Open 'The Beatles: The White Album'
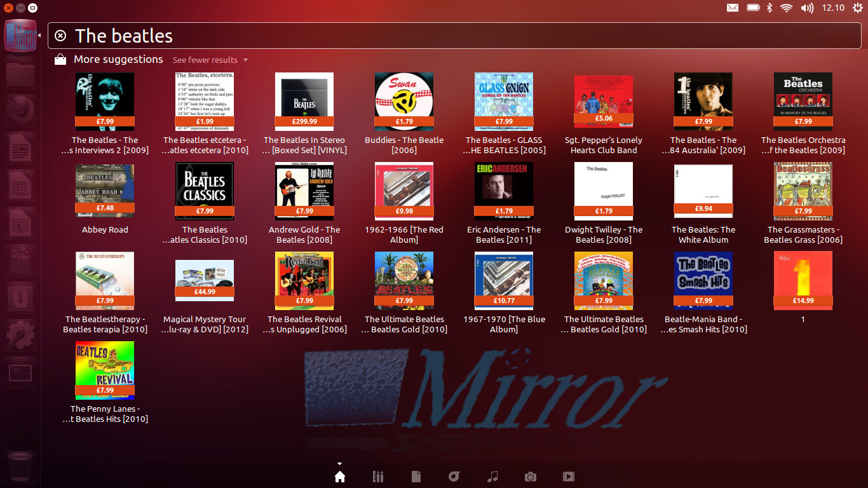This screenshot has width=868, height=488. tap(703, 203)
